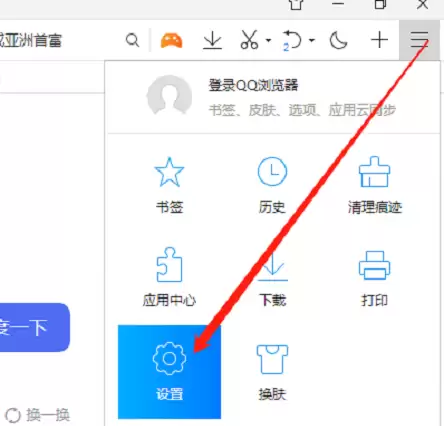The image size is (444, 426).
Task: Select 清理痕迹 clear traces option
Action: [x=375, y=185]
